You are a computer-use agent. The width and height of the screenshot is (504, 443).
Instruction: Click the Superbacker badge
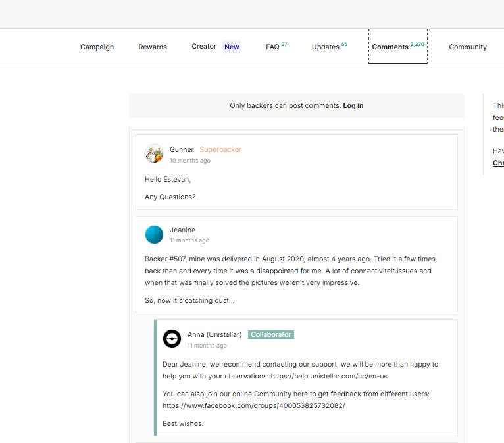click(x=220, y=149)
